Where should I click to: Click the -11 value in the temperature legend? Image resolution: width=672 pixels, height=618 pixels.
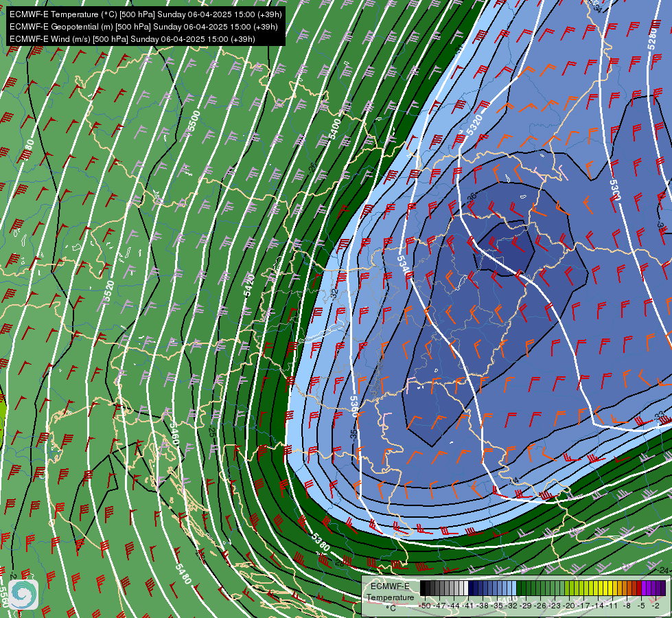click(x=612, y=606)
